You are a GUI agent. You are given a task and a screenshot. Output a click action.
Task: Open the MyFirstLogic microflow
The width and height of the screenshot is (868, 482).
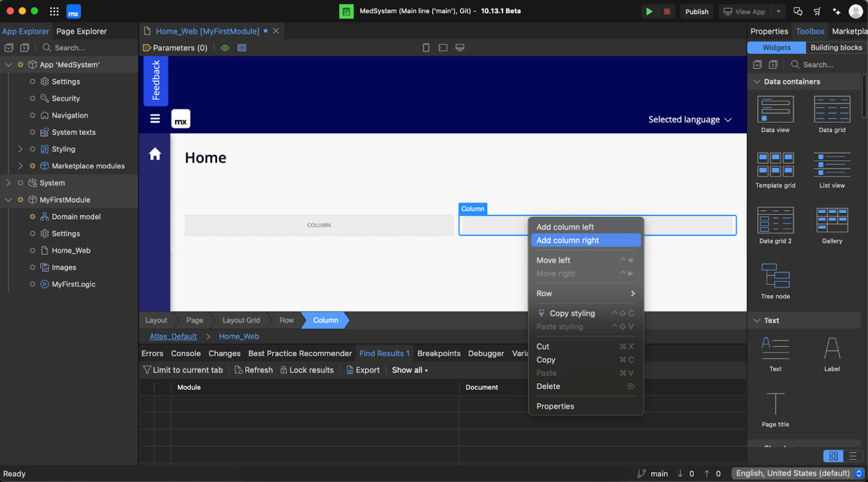coord(73,284)
